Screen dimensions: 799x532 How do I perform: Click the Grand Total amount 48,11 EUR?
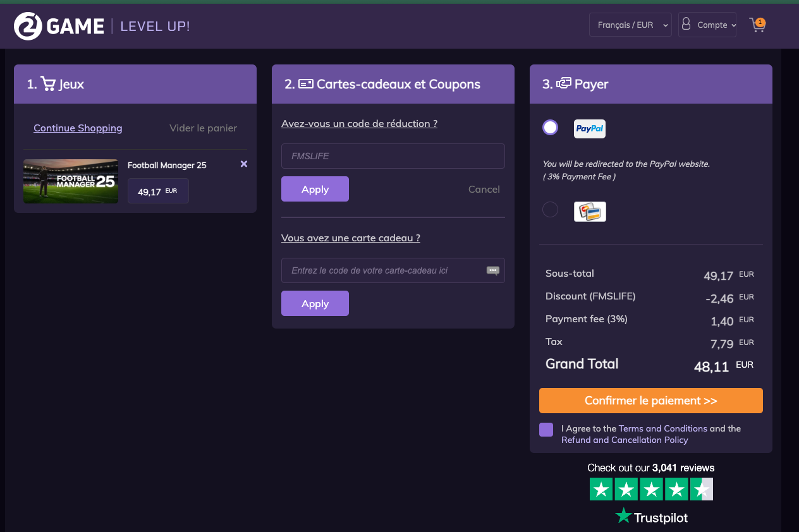click(x=724, y=366)
